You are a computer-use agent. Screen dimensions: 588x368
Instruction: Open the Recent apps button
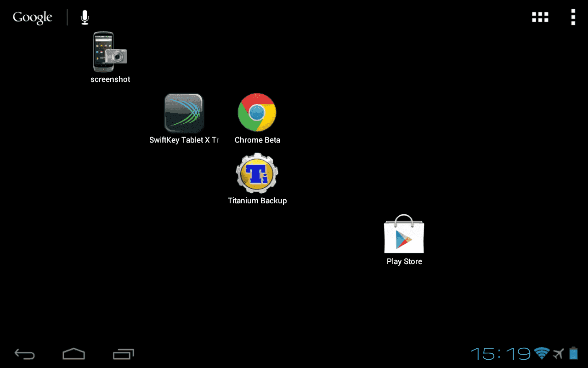click(123, 354)
